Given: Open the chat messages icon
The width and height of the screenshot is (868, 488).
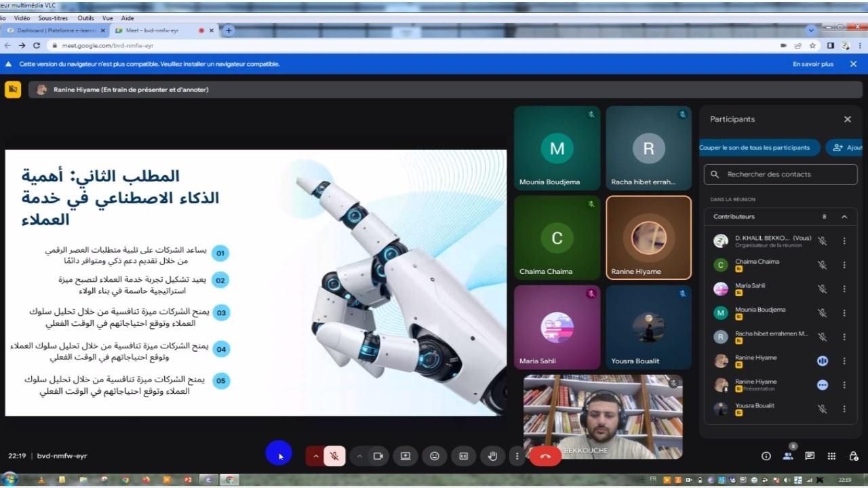Looking at the screenshot, I should coord(810,456).
